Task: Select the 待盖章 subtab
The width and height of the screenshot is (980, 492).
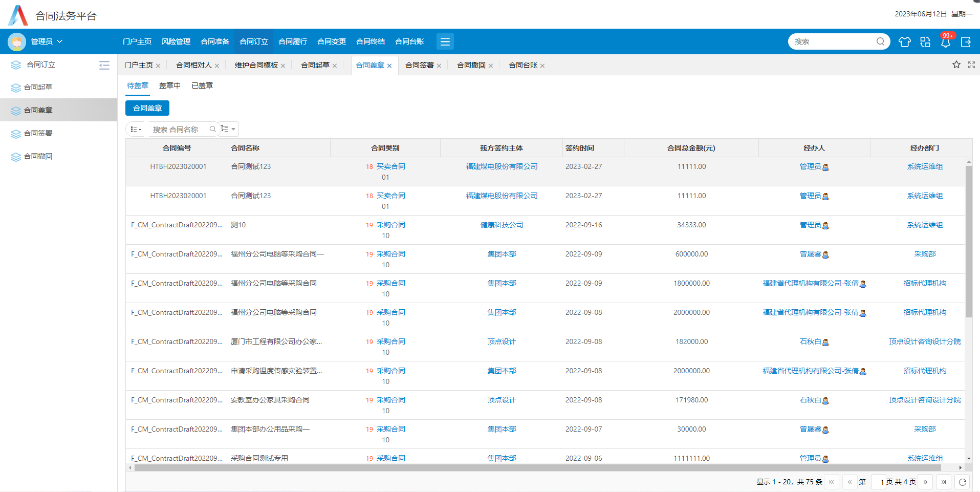Action: click(x=138, y=85)
